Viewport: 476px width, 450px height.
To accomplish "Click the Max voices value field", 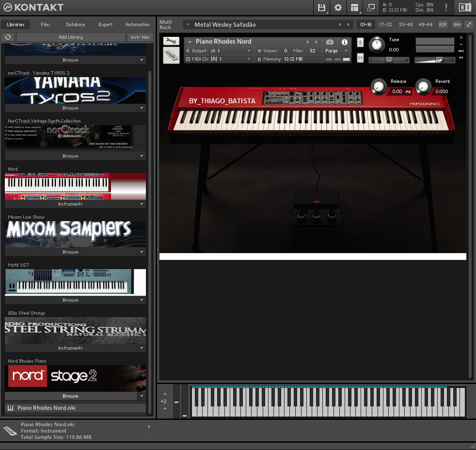I will click(x=312, y=51).
